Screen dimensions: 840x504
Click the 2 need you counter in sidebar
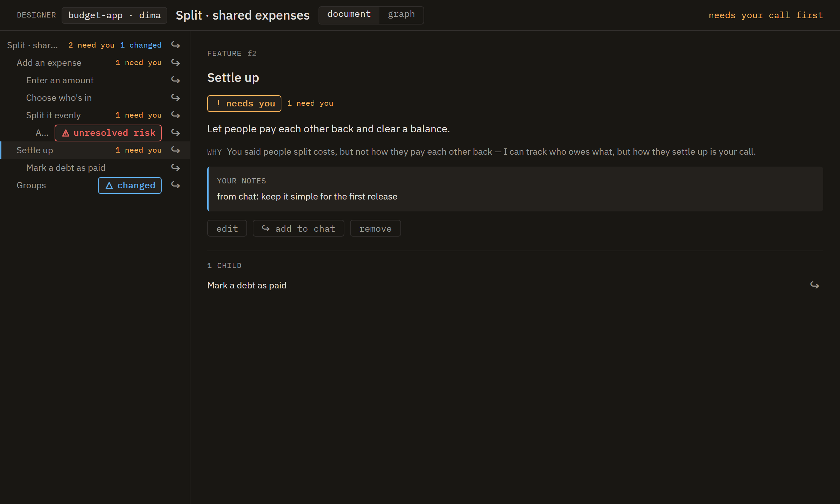click(x=91, y=45)
